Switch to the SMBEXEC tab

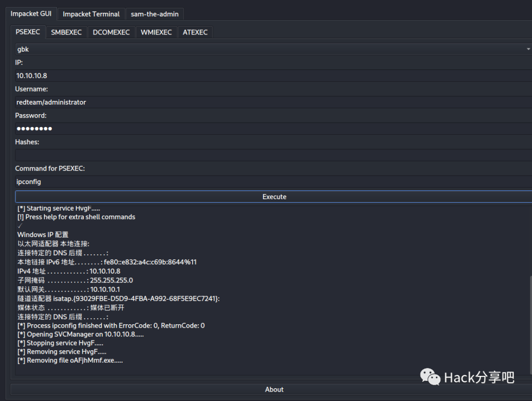[66, 32]
